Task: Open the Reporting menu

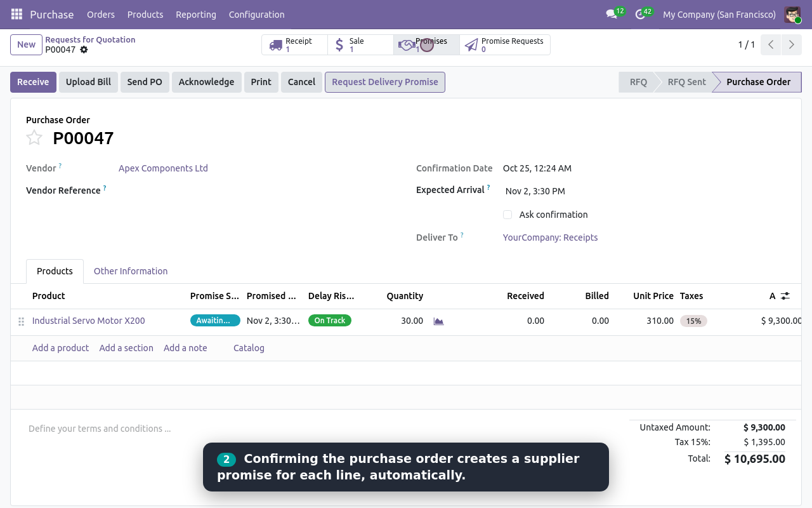Action: click(196, 14)
